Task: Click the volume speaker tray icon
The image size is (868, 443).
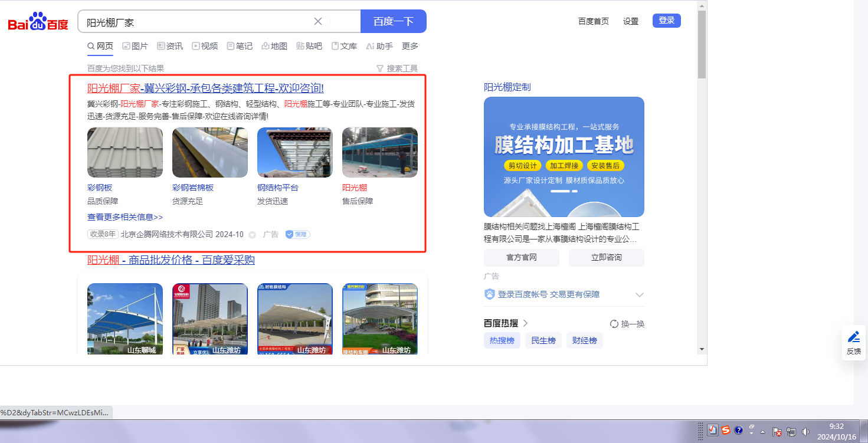Action: point(805,432)
